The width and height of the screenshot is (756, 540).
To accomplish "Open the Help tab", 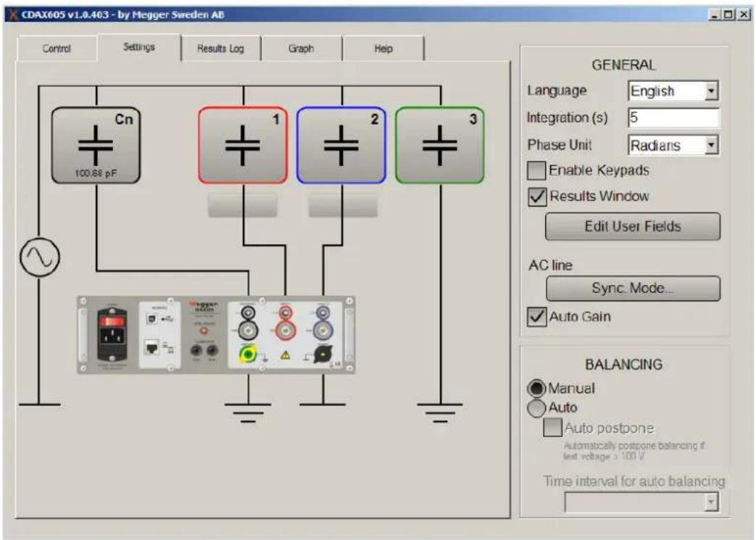I will 383,49.
